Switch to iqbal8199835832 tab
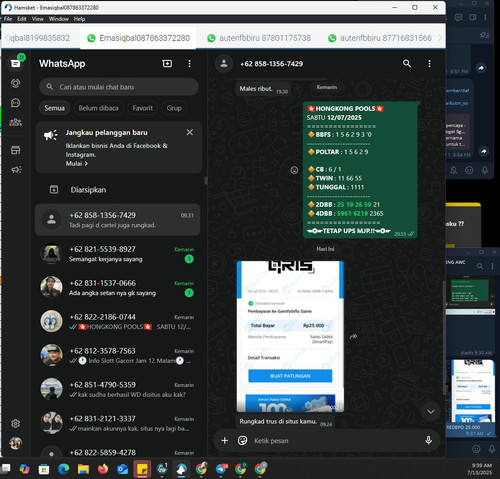This screenshot has height=479, width=500. click(39, 38)
